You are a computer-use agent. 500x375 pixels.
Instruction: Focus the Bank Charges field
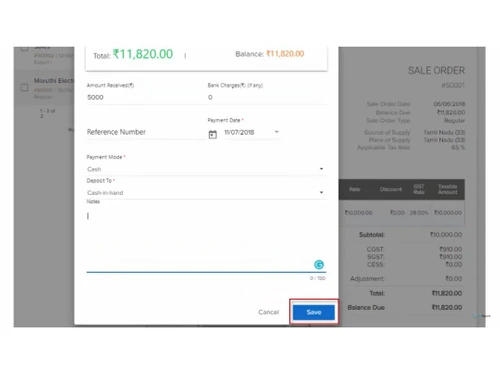(267, 97)
